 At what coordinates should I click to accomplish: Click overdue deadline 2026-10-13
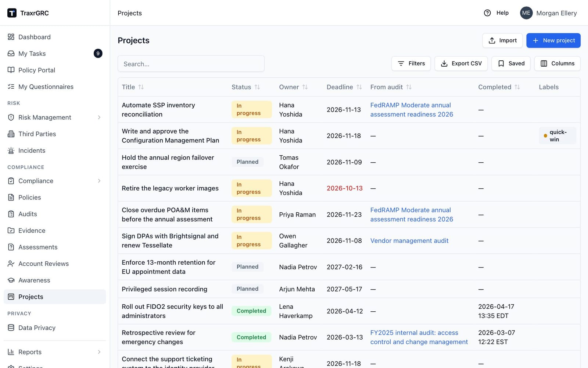(x=345, y=188)
